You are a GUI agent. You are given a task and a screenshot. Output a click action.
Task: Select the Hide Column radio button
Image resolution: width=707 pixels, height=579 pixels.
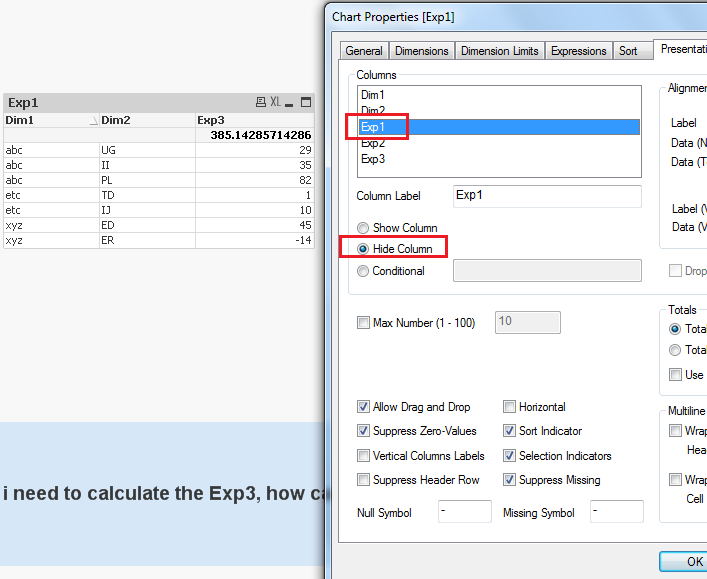[x=363, y=248]
